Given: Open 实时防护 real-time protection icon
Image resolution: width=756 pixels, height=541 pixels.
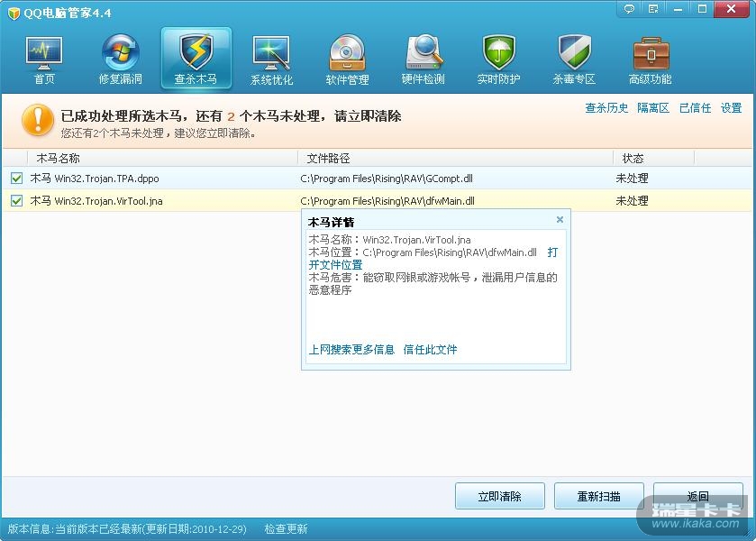Looking at the screenshot, I should (x=498, y=60).
